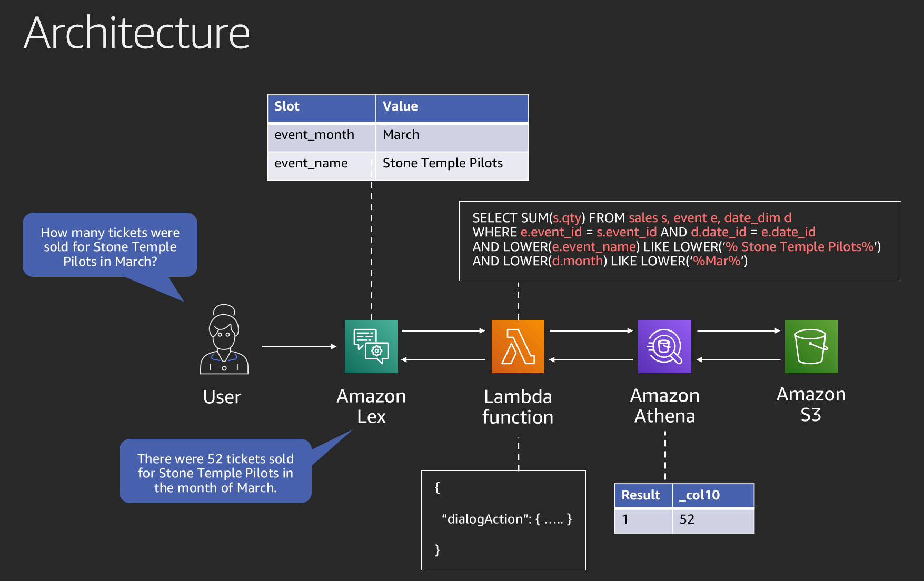Viewport: 924px width, 581px height.
Task: Click the 'March' value cell
Action: coord(452,137)
